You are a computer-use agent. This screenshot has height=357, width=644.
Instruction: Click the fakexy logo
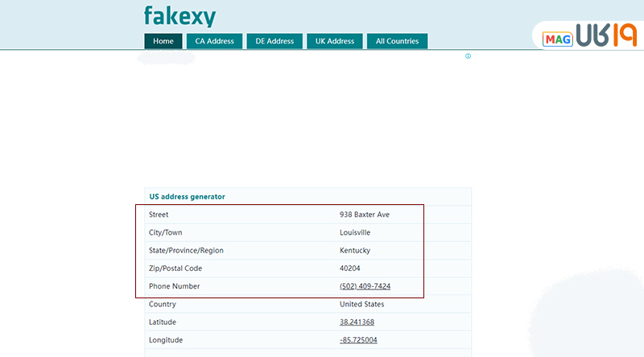180,16
